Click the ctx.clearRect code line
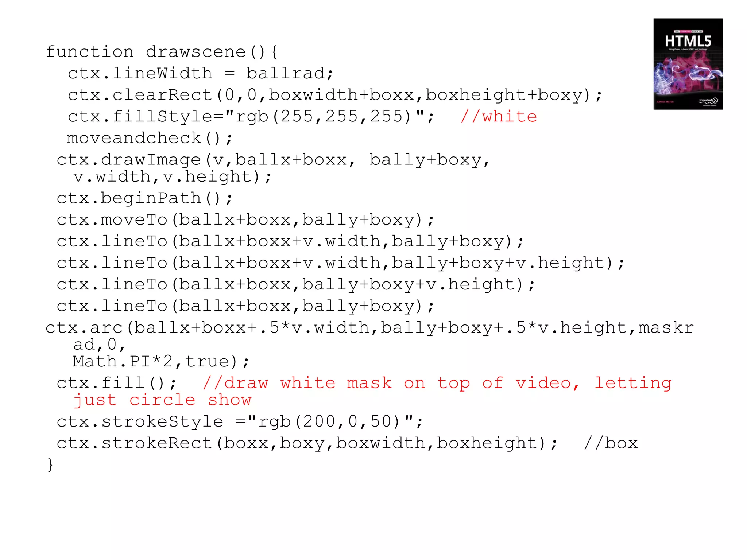Viewport: 747px width, 560px height. click(x=335, y=95)
